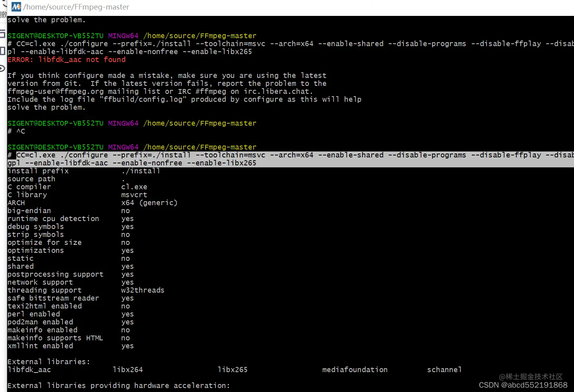Click the highlighted '--enable-libfdk-aac --enable-nonfree' line
The height and width of the screenshot is (392, 574).
pyautogui.click(x=132, y=163)
